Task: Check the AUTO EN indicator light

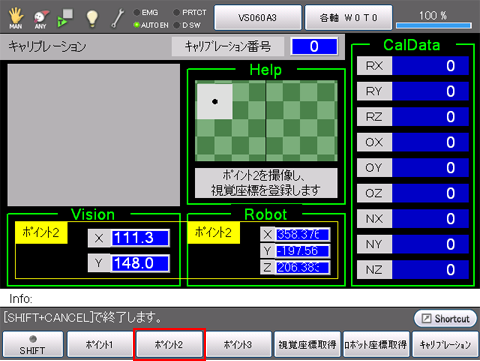Action: [x=137, y=25]
